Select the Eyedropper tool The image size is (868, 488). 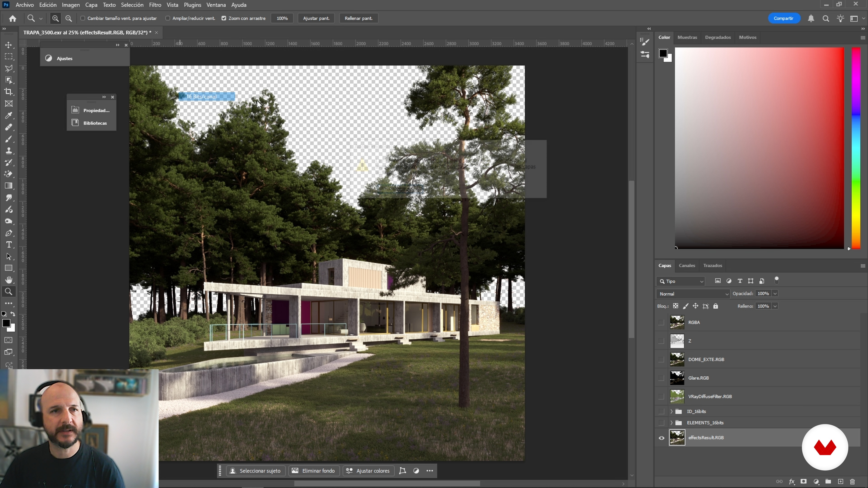(x=8, y=115)
